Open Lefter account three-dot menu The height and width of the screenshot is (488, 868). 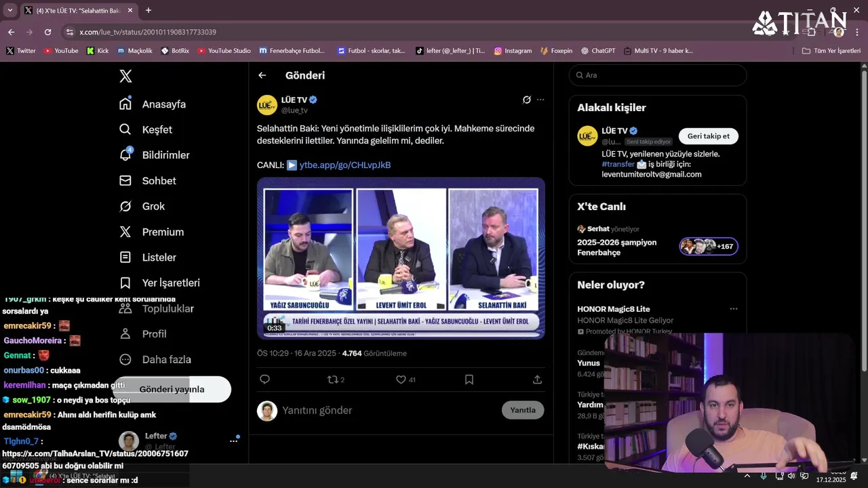tap(233, 441)
